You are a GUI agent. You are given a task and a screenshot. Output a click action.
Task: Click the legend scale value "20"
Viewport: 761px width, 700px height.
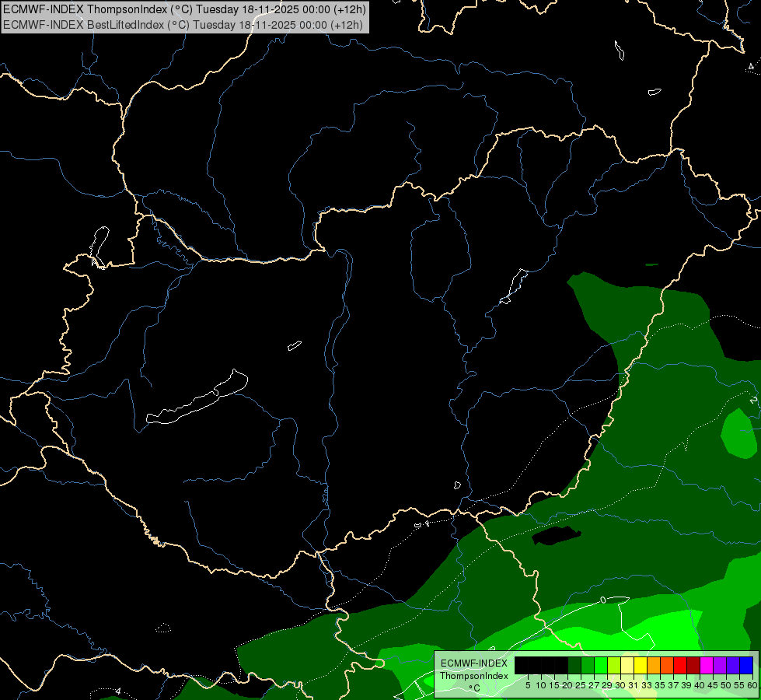point(567,685)
